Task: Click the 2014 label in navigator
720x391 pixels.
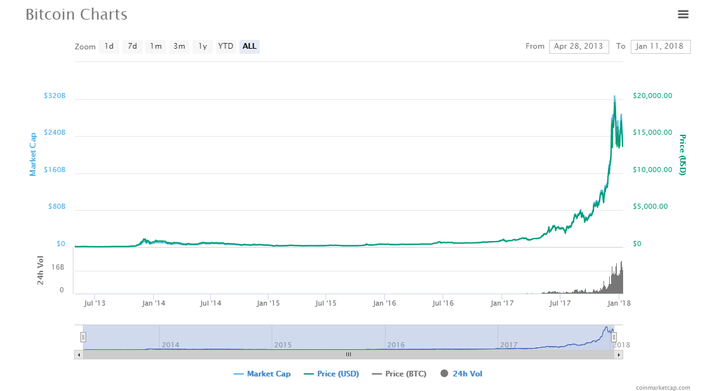Action: click(170, 345)
